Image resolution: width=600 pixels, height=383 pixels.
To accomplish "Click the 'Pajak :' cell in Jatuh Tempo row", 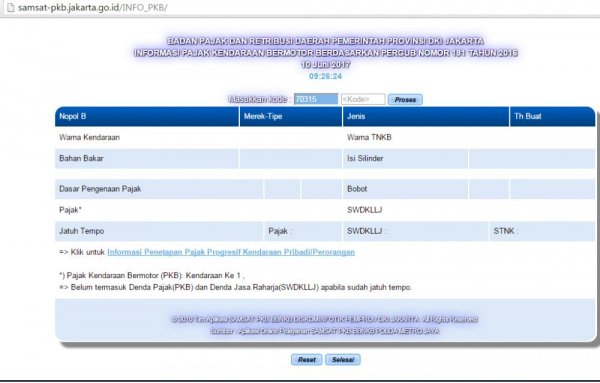I will coord(303,231).
